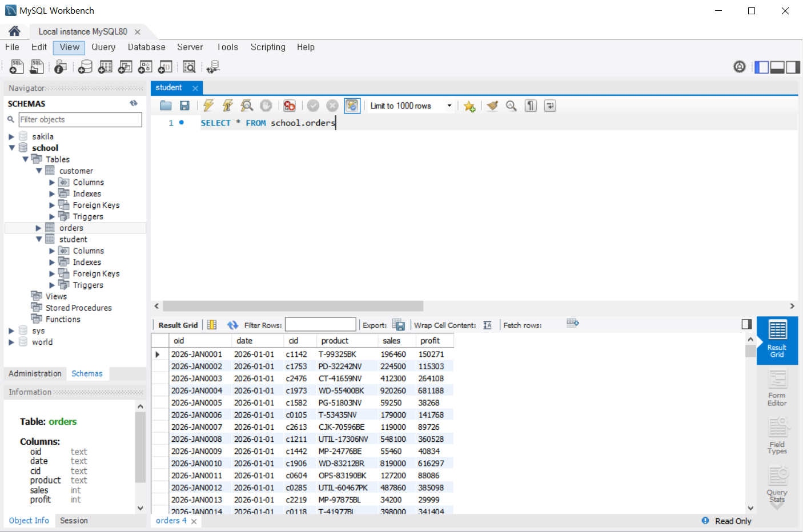Toggle invisible characters display
This screenshot has width=803, height=532.
[531, 106]
